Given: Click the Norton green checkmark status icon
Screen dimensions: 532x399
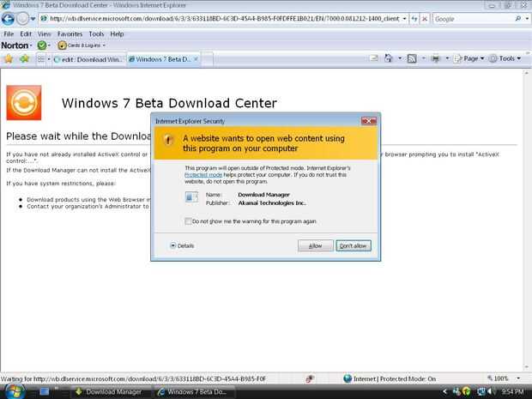Looking at the screenshot, I should pyautogui.click(x=42, y=45).
